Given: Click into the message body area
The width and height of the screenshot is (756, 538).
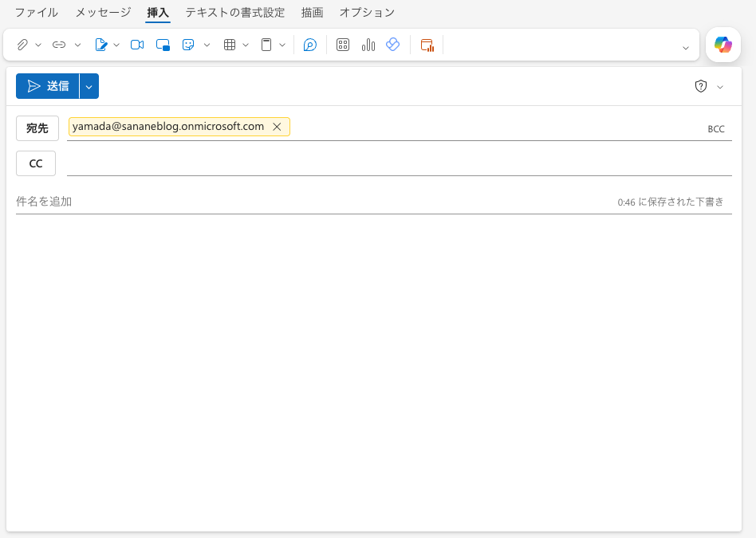Looking at the screenshot, I should 374,371.
